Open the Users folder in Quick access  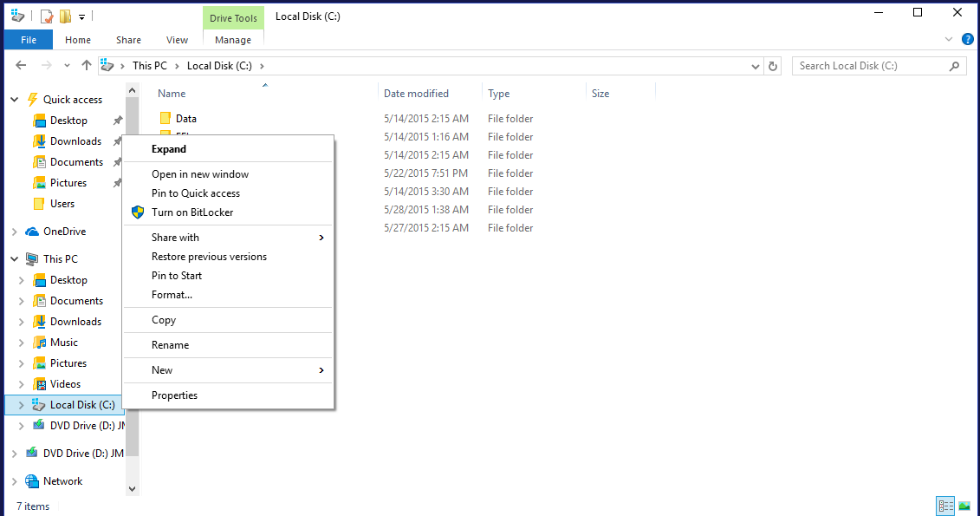click(x=62, y=203)
